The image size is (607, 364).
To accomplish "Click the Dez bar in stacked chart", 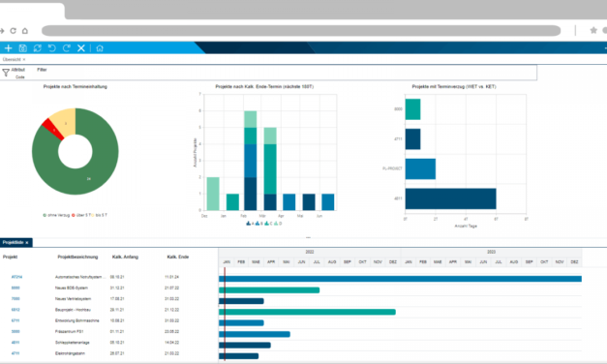I will [213, 194].
